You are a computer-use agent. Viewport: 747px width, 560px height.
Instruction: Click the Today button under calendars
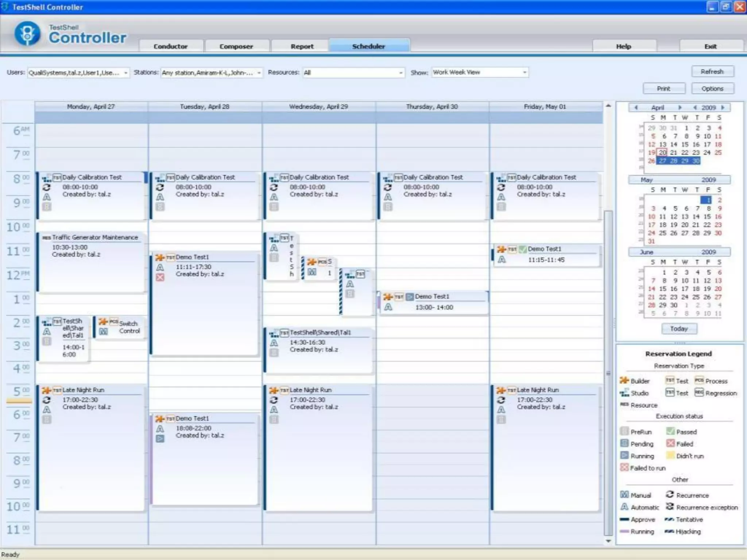(679, 328)
